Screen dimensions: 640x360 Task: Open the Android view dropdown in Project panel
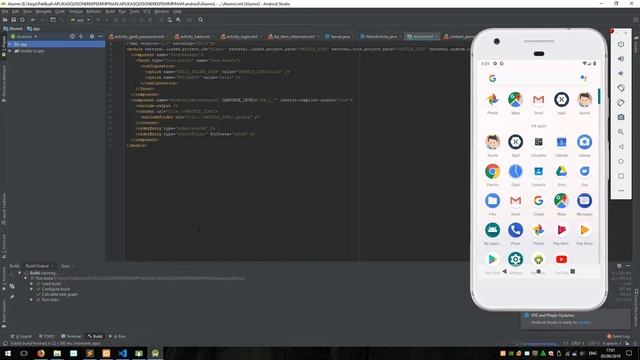(24, 36)
